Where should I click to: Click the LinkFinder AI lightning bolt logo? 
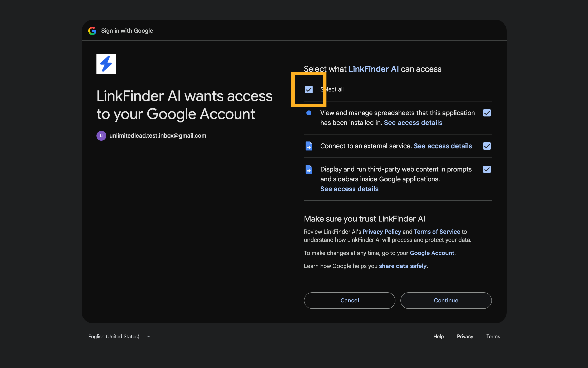[106, 64]
